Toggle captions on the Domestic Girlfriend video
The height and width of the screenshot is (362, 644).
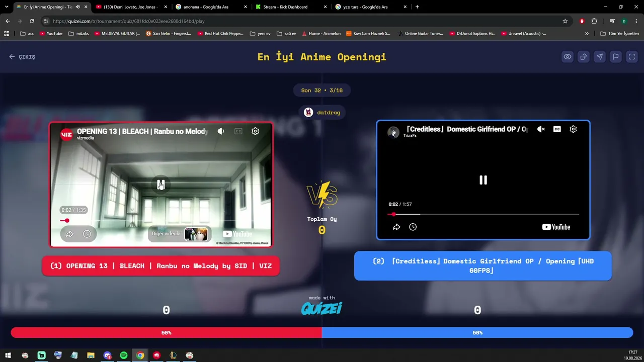click(x=557, y=129)
